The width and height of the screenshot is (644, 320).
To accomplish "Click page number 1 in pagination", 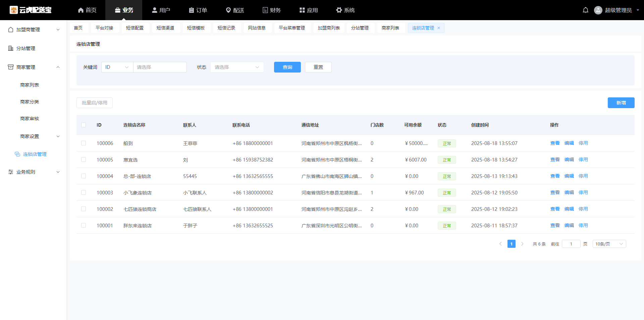I will point(512,244).
